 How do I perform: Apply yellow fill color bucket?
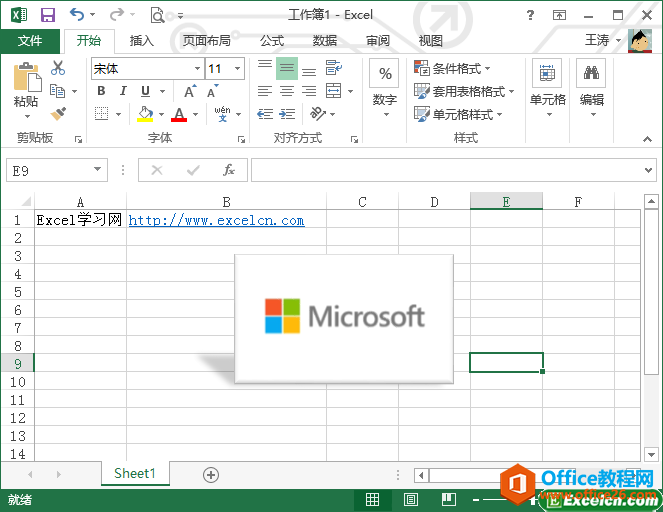click(x=145, y=113)
